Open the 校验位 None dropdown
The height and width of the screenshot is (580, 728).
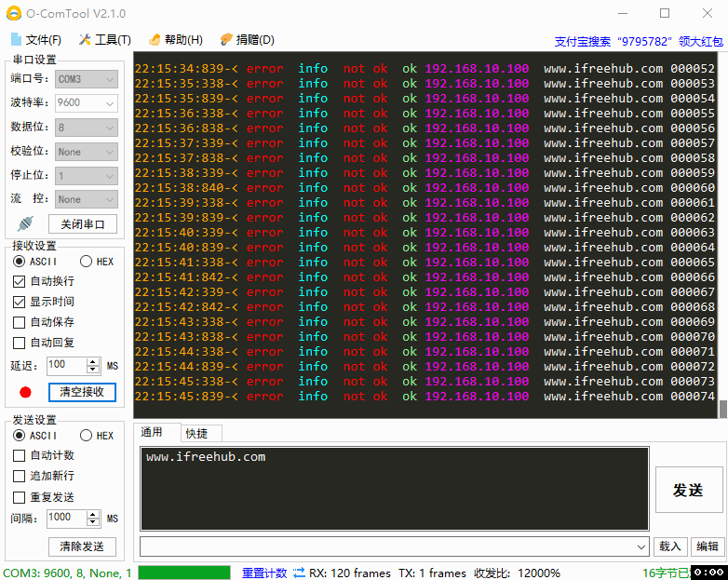tap(87, 152)
